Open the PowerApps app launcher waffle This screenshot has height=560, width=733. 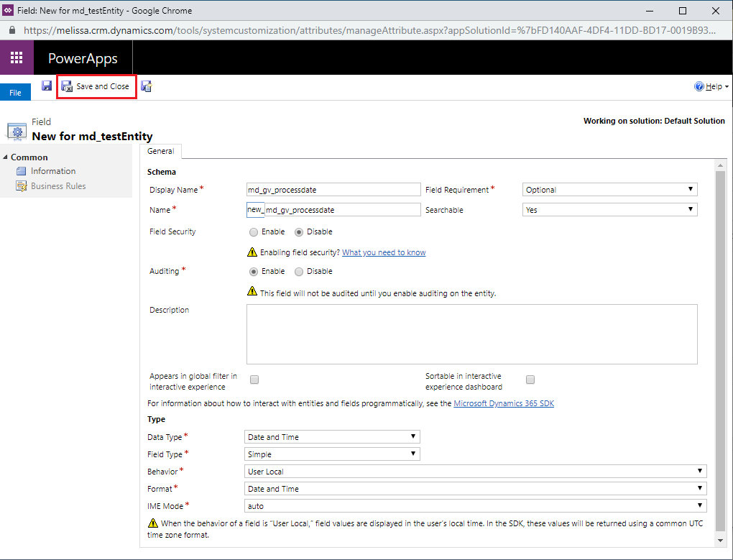click(17, 58)
